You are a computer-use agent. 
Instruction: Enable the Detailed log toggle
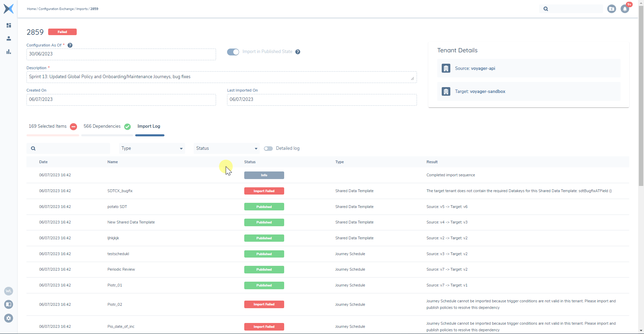tap(268, 148)
